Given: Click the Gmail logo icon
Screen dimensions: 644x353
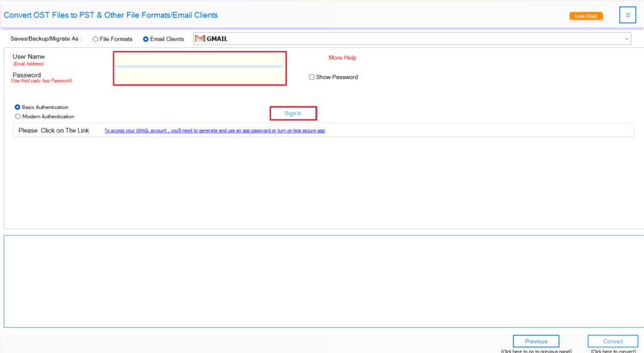Looking at the screenshot, I should click(x=200, y=38).
